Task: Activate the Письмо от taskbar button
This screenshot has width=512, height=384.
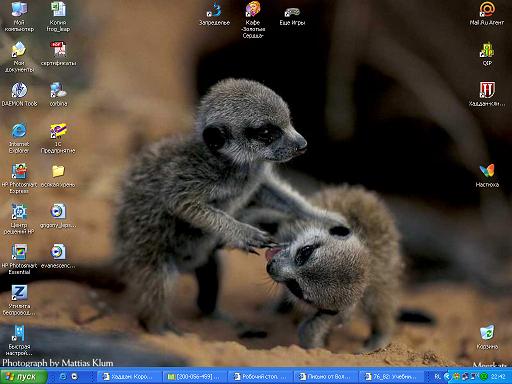Action: pyautogui.click(x=326, y=377)
